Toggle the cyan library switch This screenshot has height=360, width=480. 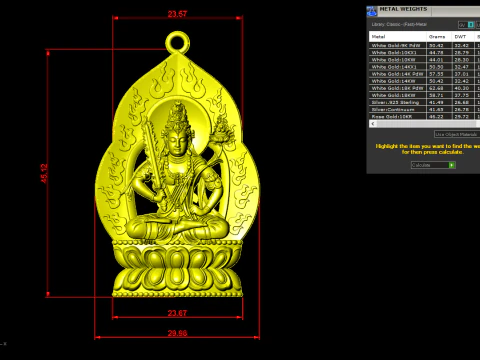(x=470, y=25)
